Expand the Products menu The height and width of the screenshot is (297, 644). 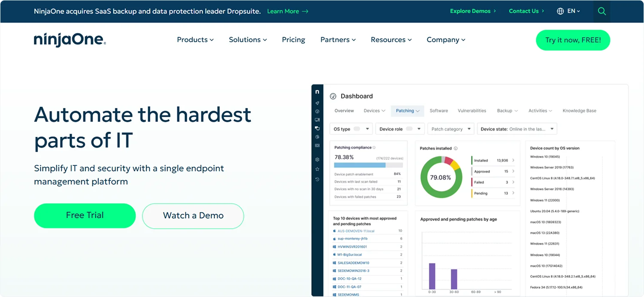coord(195,40)
